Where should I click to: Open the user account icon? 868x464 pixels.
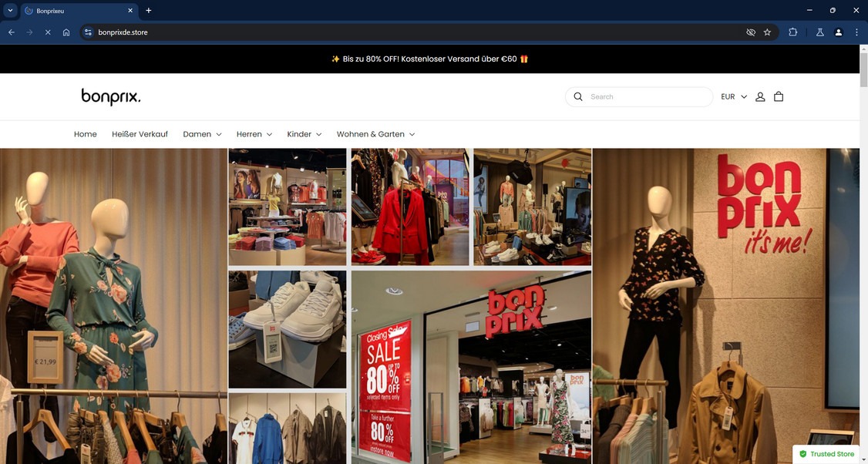tap(760, 97)
